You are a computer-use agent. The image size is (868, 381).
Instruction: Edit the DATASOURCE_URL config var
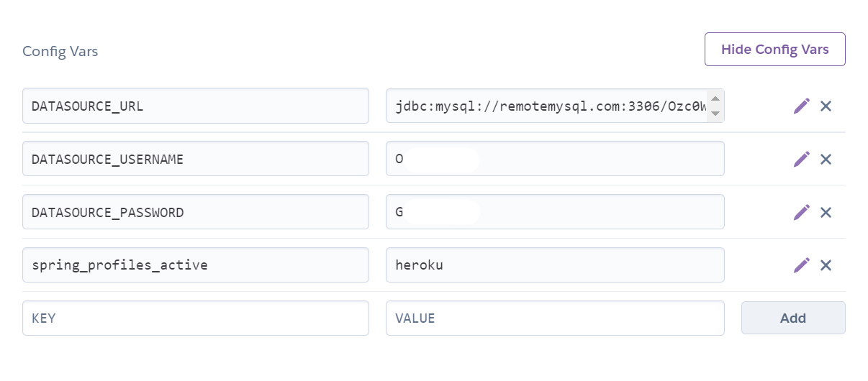pyautogui.click(x=801, y=106)
